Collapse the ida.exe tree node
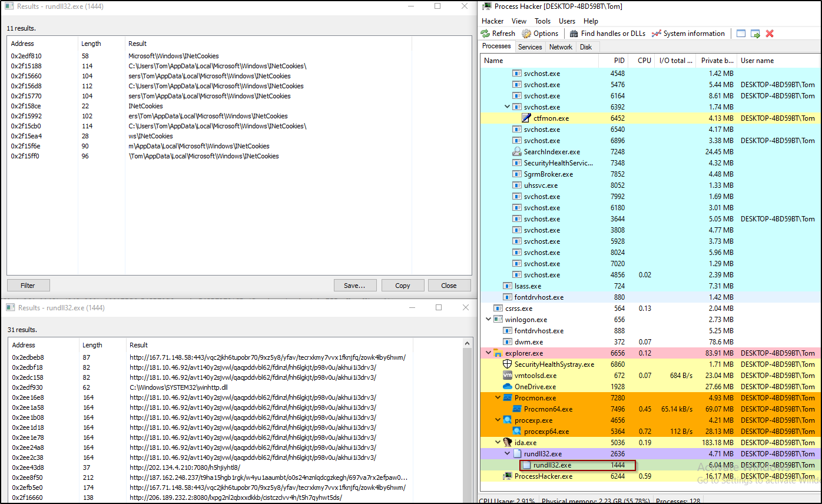Image resolution: width=822 pixels, height=504 pixels. coord(498,443)
